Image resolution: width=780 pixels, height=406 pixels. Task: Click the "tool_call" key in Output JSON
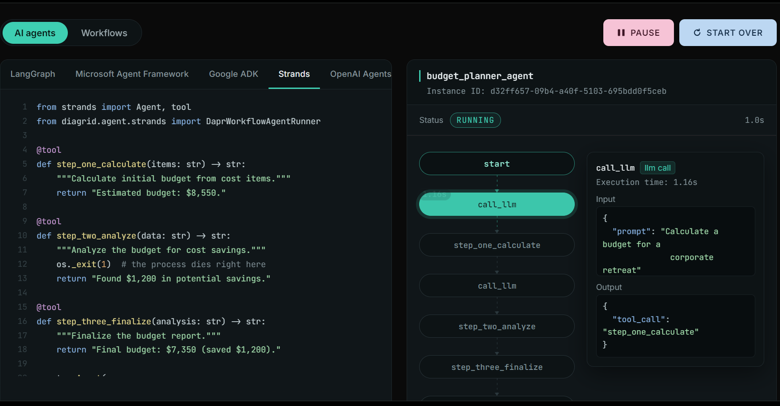pyautogui.click(x=641, y=319)
